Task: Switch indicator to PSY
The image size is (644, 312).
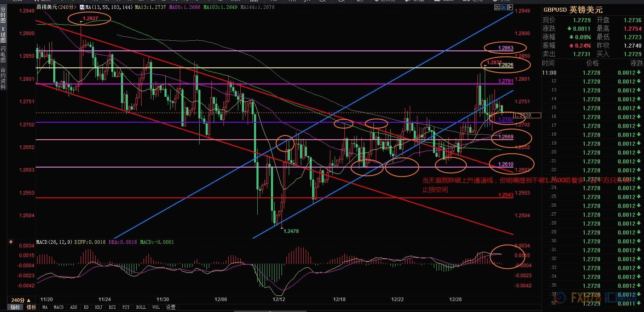Action: (126, 308)
